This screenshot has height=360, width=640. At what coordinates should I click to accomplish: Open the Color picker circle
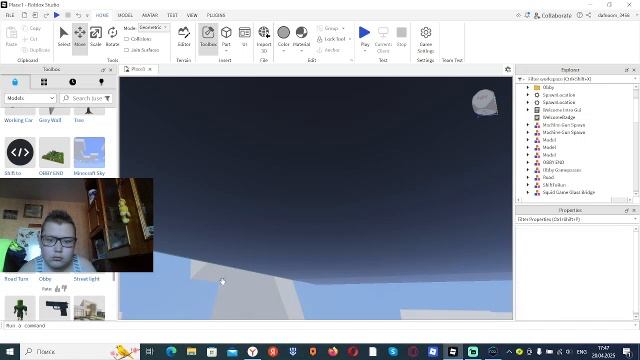[x=283, y=32]
